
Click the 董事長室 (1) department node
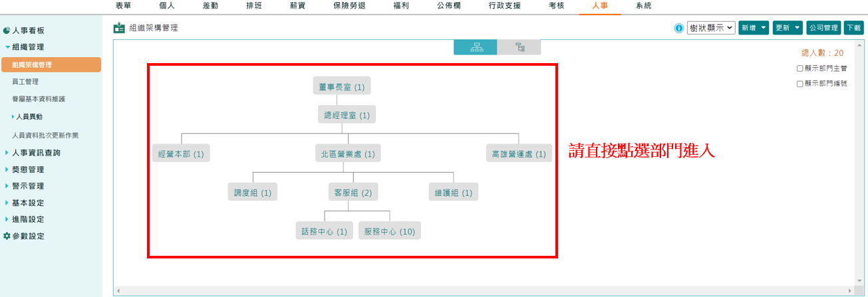(x=342, y=86)
